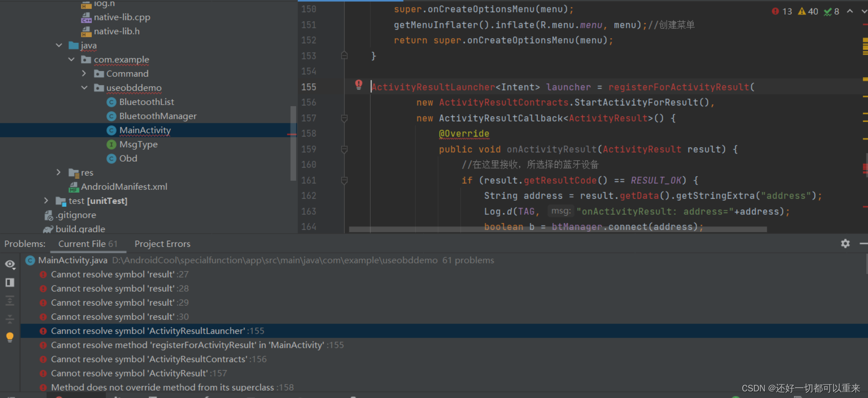
Task: Expand the res folder
Action: click(58, 172)
